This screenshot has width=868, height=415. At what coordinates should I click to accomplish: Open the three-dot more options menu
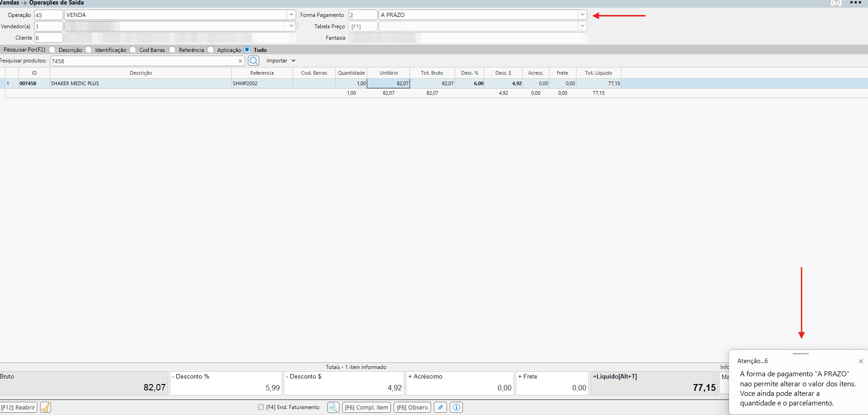point(856,3)
